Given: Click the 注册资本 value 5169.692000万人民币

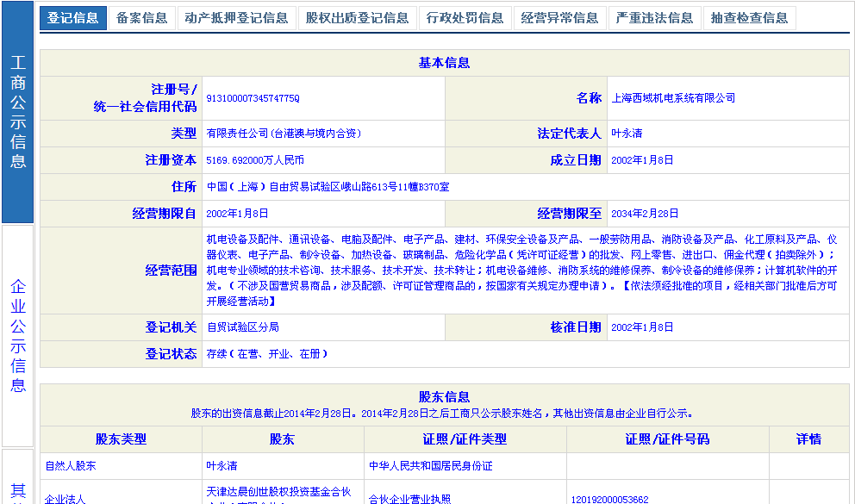Looking at the screenshot, I should (x=255, y=160).
